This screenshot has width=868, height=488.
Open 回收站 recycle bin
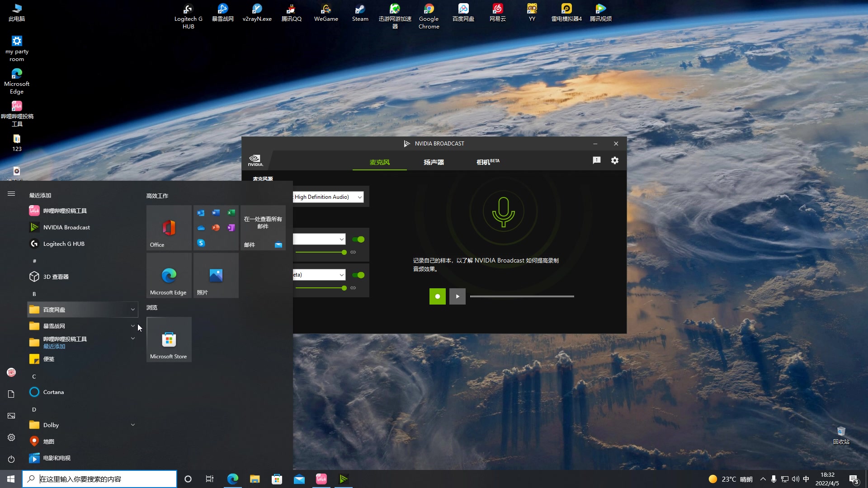pyautogui.click(x=841, y=436)
